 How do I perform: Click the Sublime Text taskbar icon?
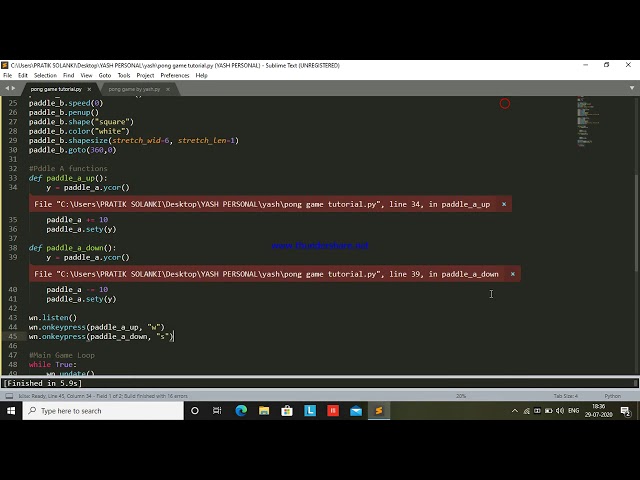point(379,411)
